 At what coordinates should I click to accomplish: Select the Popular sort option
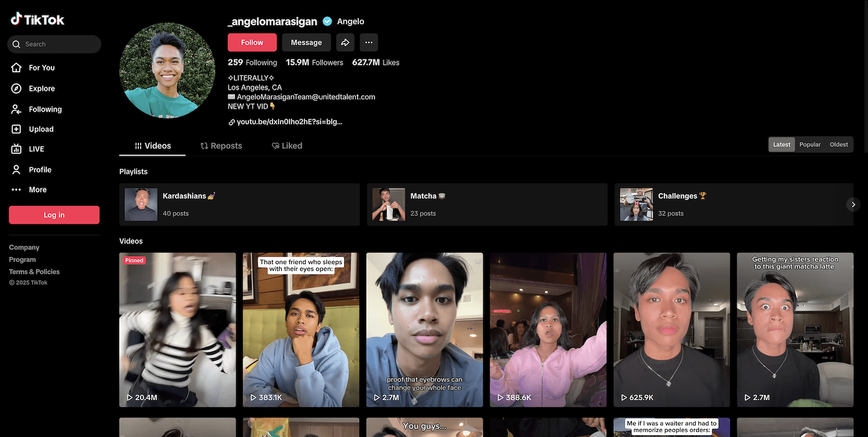click(x=810, y=145)
